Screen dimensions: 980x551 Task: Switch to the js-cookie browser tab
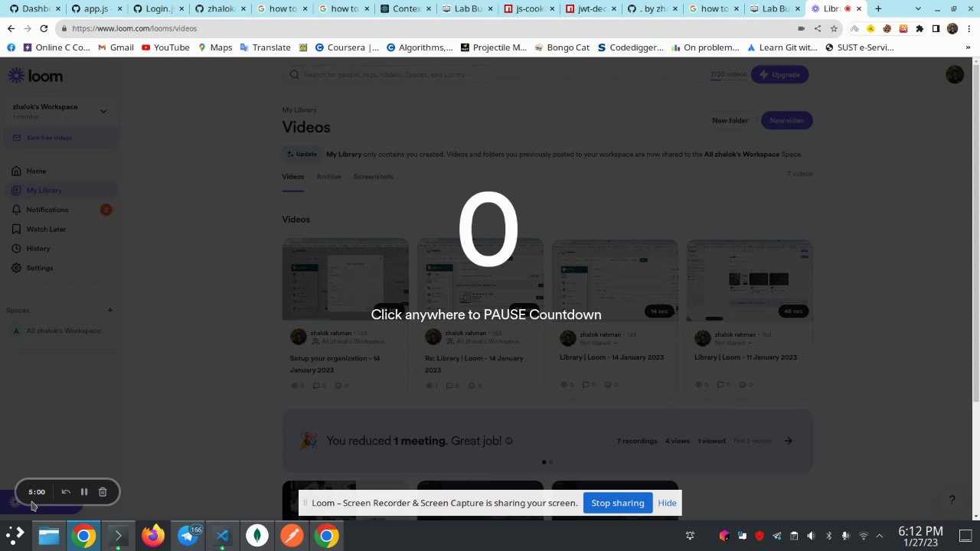pyautogui.click(x=528, y=8)
